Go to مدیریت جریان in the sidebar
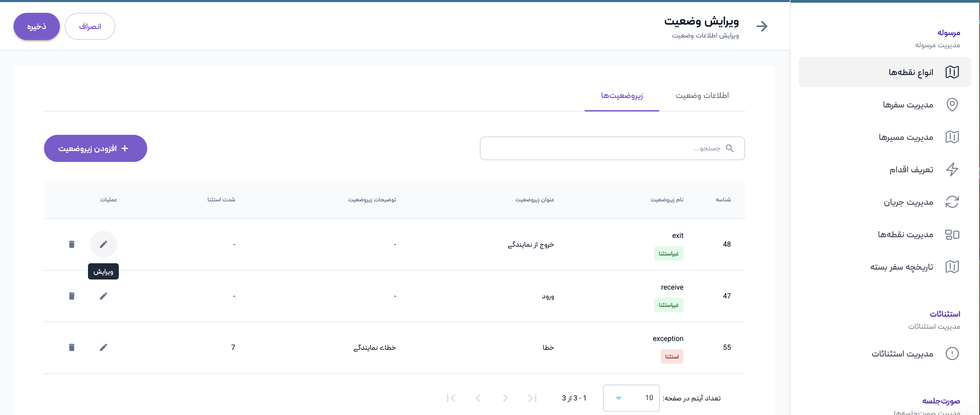980x415 pixels. [908, 202]
